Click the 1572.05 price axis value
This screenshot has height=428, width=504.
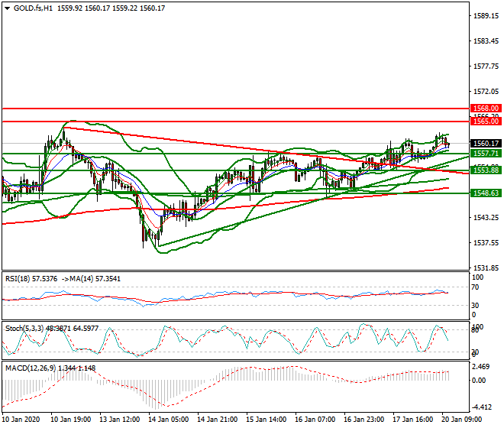click(486, 92)
